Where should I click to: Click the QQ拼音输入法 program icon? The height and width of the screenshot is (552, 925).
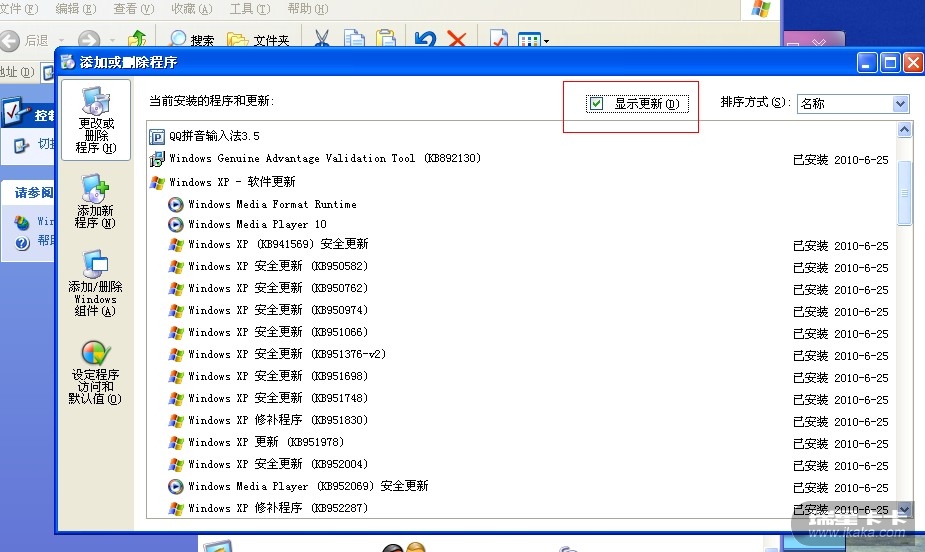pos(157,137)
